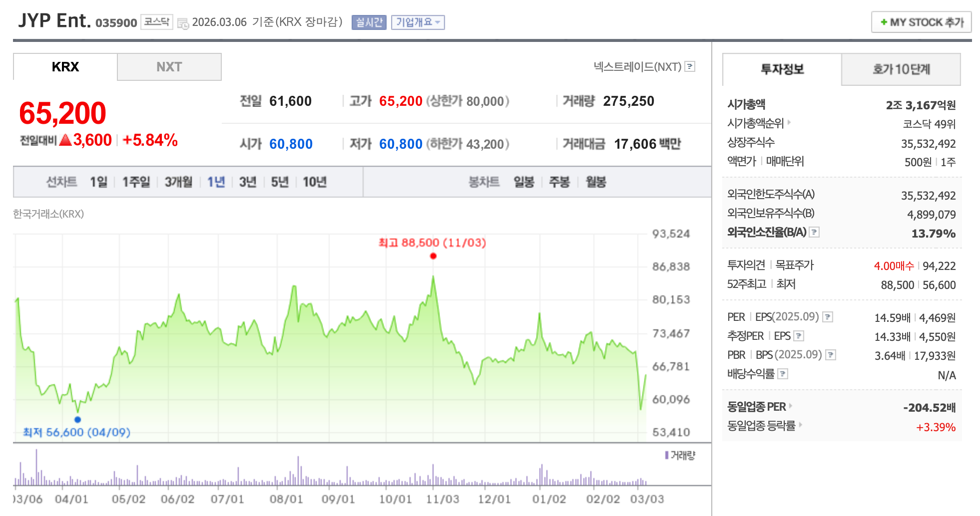Select the 1주일 line chart period
Image resolution: width=980 pixels, height=516 pixels.
point(136,182)
